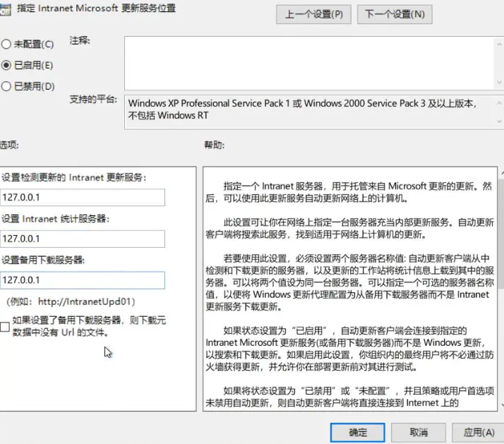Viewport: 504px width, 444px height.
Task: Jump to next setting with 下一个设置
Action: [x=395, y=14]
